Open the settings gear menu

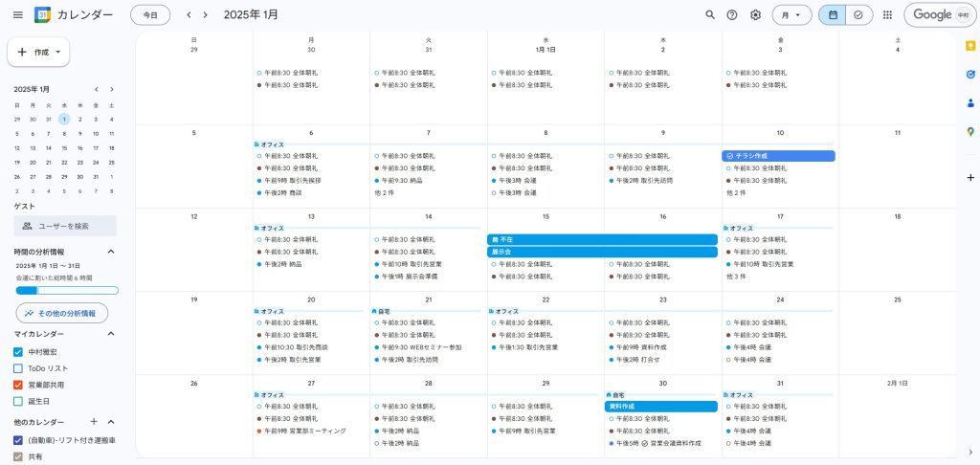(756, 15)
